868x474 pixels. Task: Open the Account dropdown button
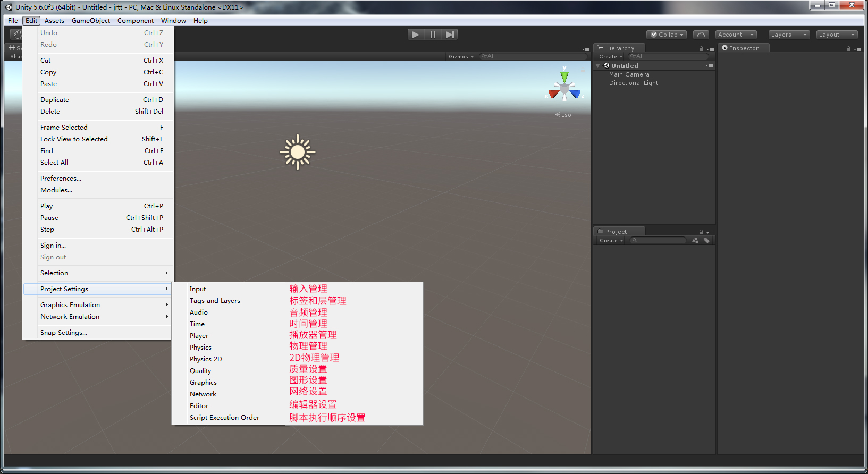736,35
